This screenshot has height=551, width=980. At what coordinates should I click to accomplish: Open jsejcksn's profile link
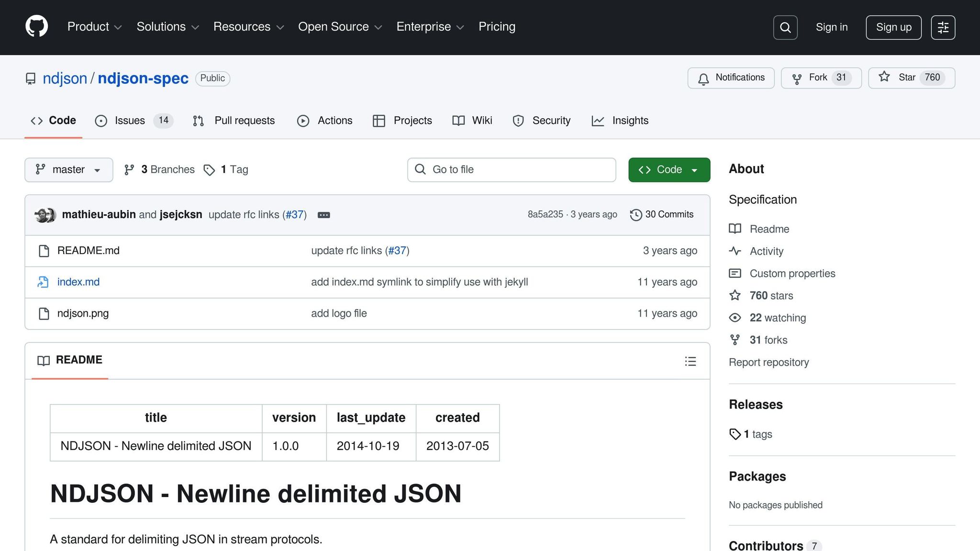coord(181,215)
